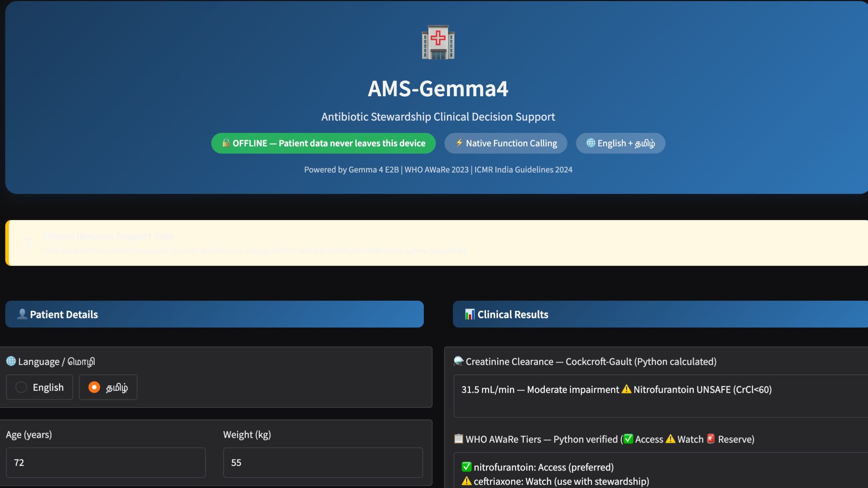Image resolution: width=868 pixels, height=488 pixels.
Task: Click the Native Function Calling badge
Action: pyautogui.click(x=506, y=143)
